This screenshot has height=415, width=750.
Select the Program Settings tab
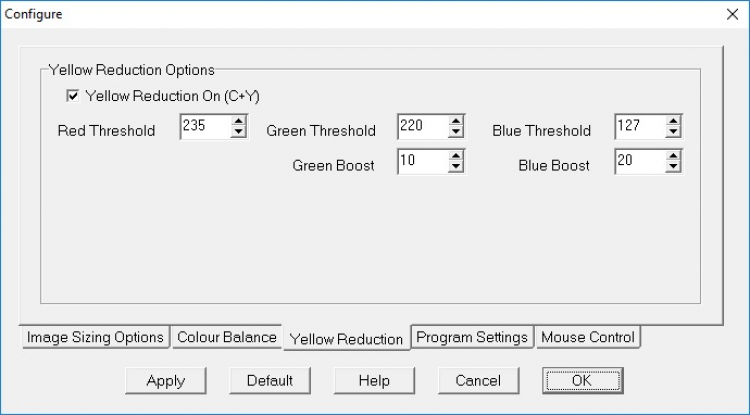tap(472, 337)
